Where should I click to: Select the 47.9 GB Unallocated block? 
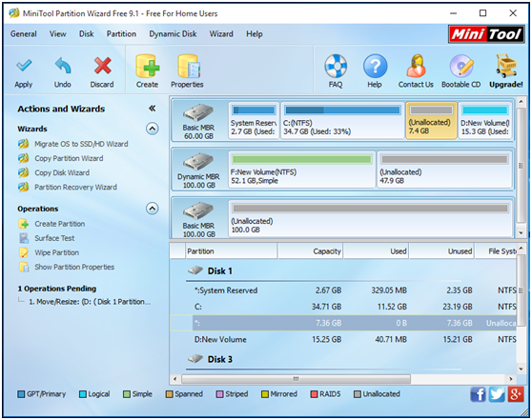(x=444, y=170)
